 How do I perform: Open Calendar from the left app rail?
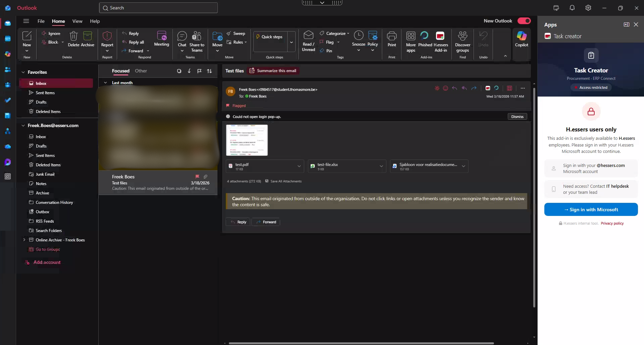coord(8,39)
